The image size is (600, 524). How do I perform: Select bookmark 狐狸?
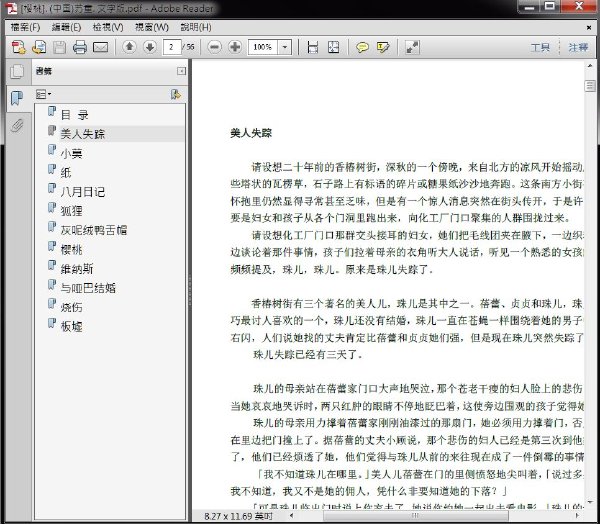click(72, 211)
